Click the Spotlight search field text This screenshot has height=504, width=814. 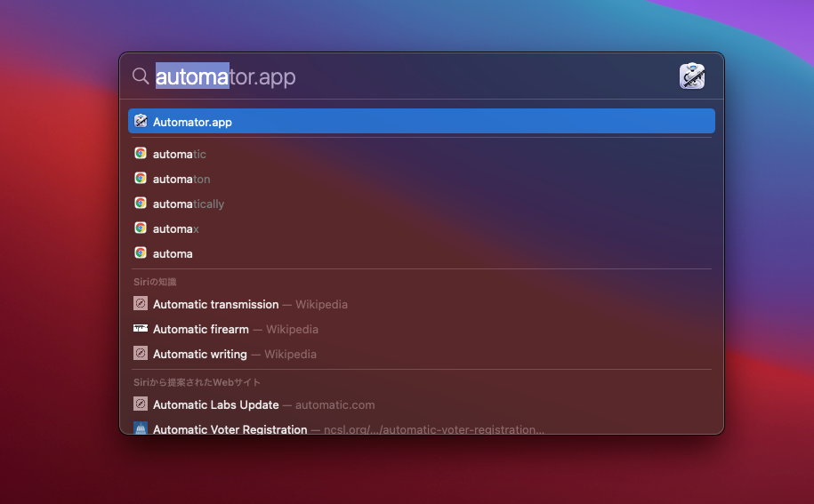coord(225,76)
